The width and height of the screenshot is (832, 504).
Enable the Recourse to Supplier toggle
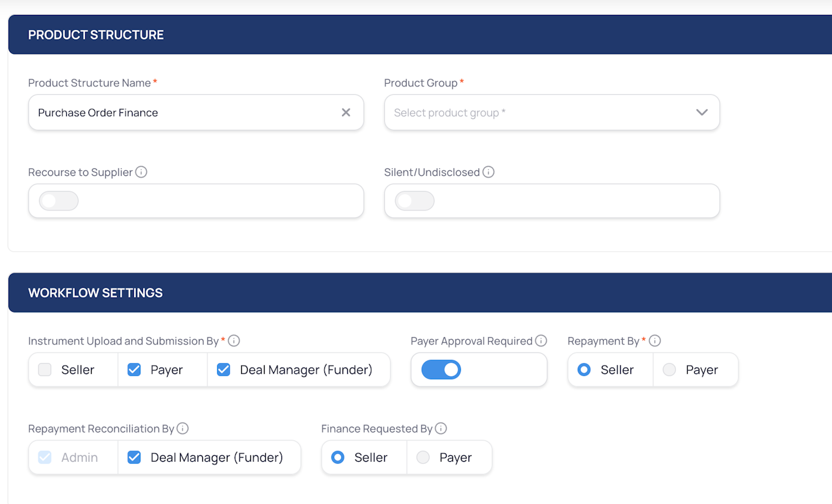pos(58,201)
